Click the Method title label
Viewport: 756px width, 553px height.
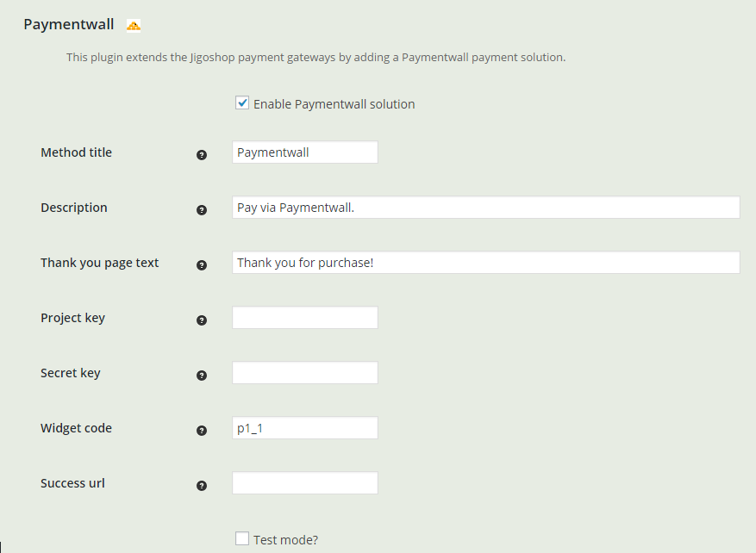[76, 152]
